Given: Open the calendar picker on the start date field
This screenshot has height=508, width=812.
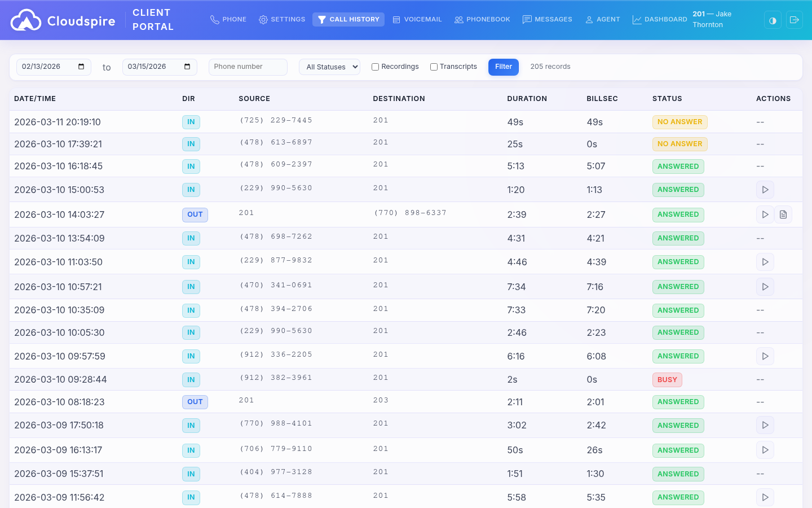Looking at the screenshot, I should [x=81, y=67].
